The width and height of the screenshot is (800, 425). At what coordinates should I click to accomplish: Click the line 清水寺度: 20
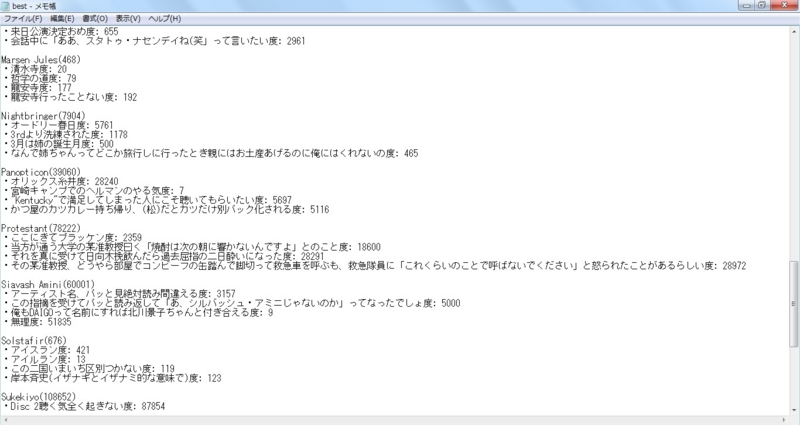pyautogui.click(x=35, y=69)
